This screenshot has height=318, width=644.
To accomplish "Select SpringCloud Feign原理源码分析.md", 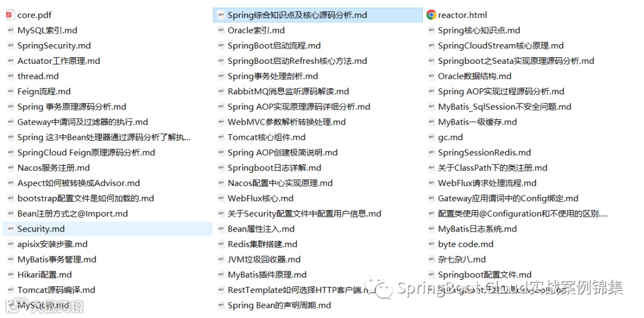I will [x=86, y=152].
